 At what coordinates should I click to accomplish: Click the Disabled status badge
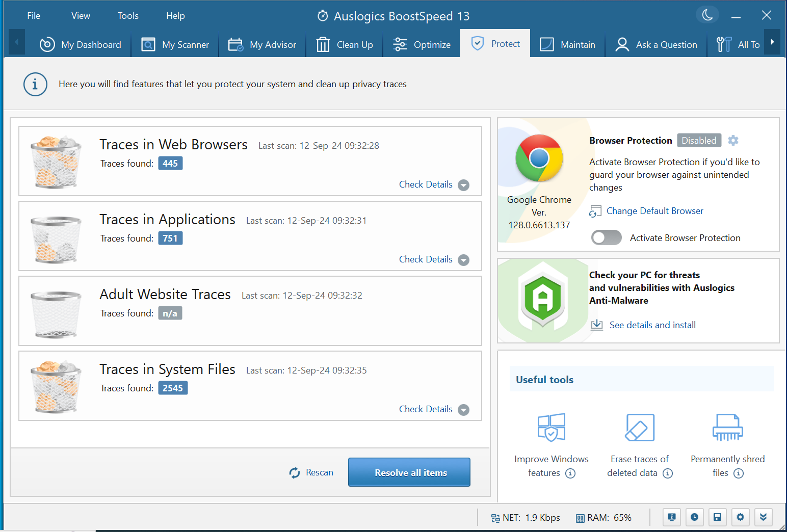(699, 140)
